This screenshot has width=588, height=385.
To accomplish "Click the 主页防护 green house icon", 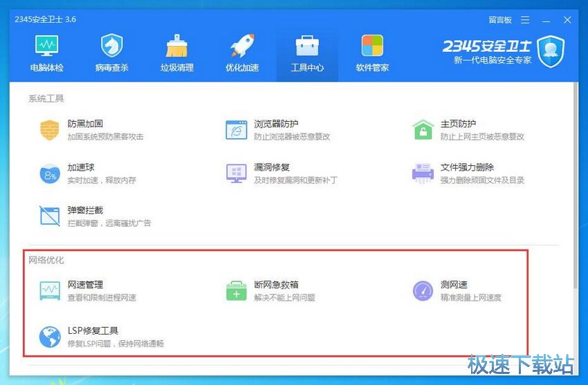I will [423, 129].
